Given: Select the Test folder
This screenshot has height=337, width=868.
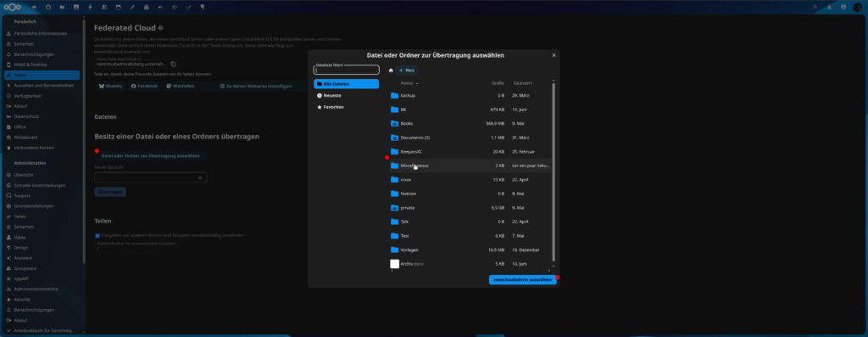Looking at the screenshot, I should click(470, 236).
